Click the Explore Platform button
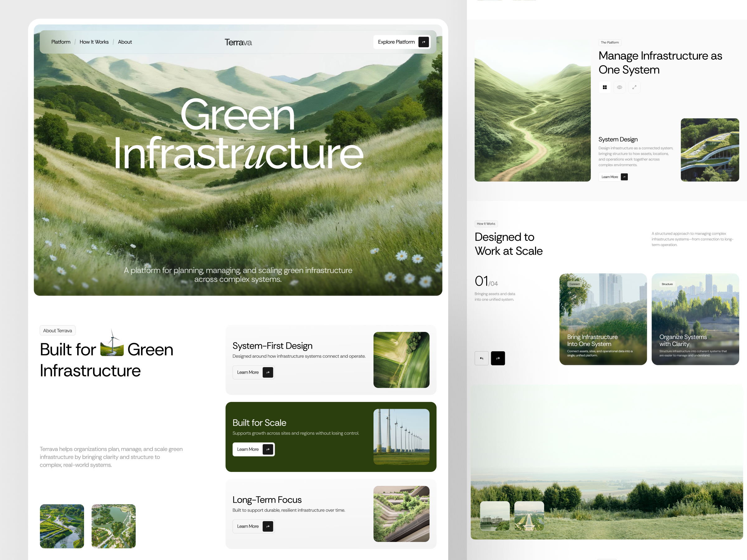The image size is (747, 560). coord(402,42)
